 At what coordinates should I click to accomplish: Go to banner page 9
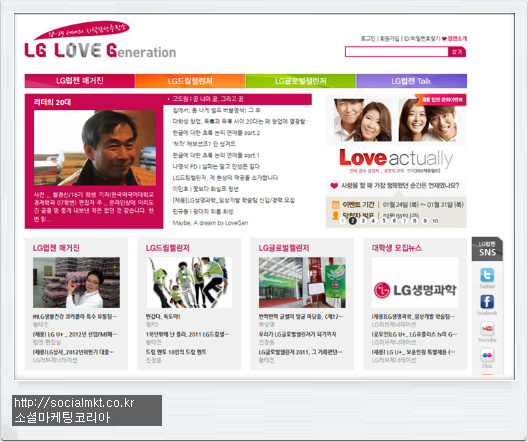(x=425, y=221)
